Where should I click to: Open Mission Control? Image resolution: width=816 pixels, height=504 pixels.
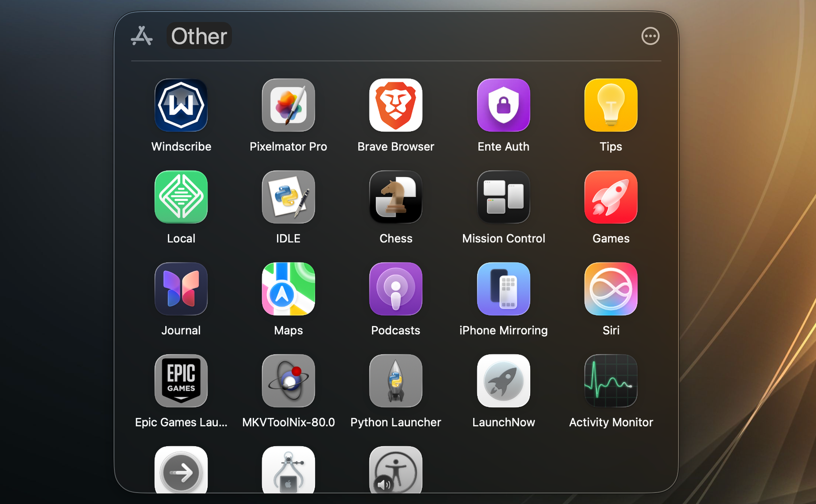pyautogui.click(x=503, y=197)
